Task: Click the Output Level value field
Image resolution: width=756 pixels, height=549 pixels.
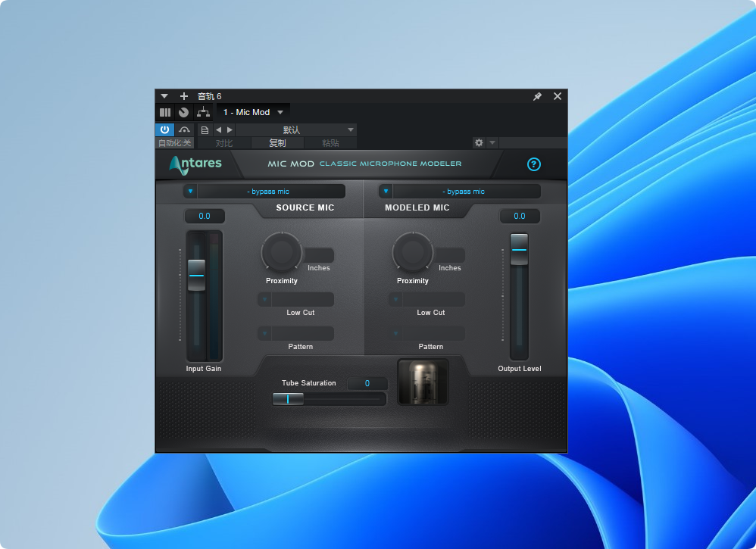Action: (519, 216)
